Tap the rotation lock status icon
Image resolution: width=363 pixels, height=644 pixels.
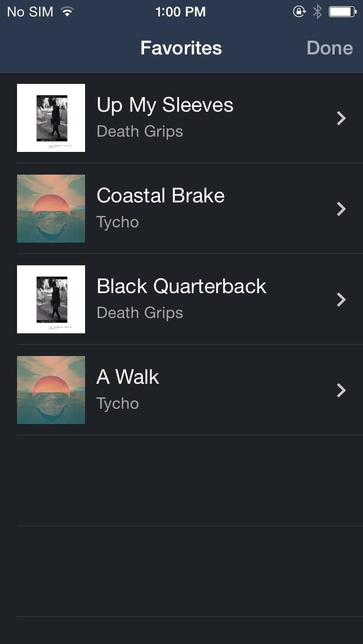299,11
